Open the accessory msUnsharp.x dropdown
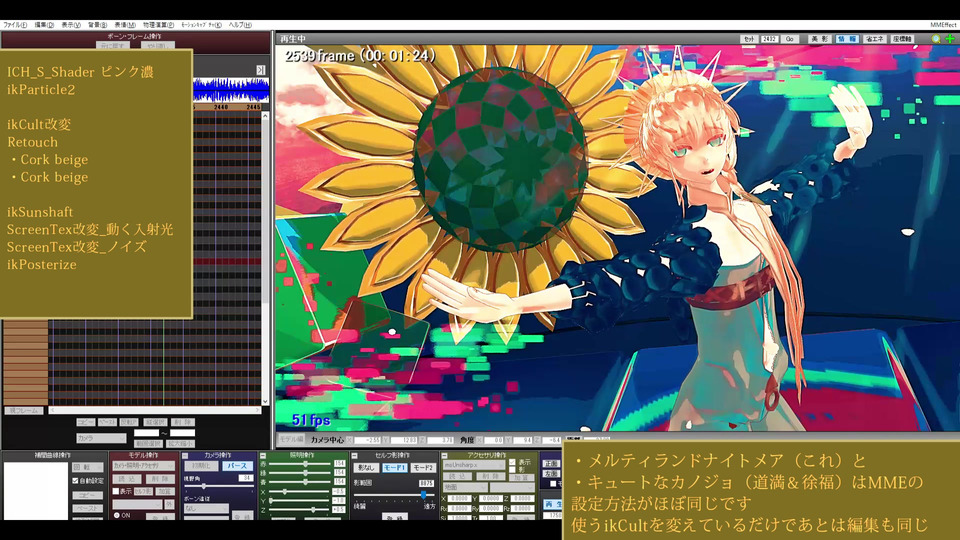This screenshot has height=540, width=960. 473,465
